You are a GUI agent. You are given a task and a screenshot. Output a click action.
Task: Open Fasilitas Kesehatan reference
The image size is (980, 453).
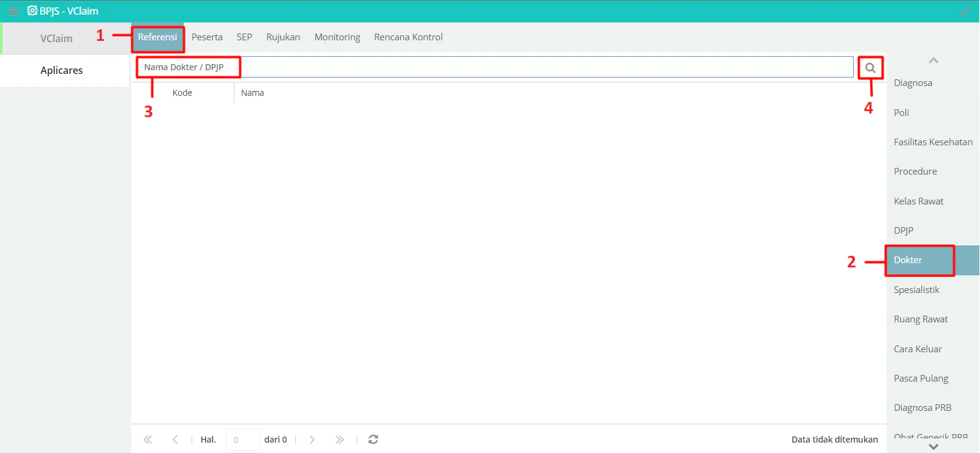click(933, 142)
